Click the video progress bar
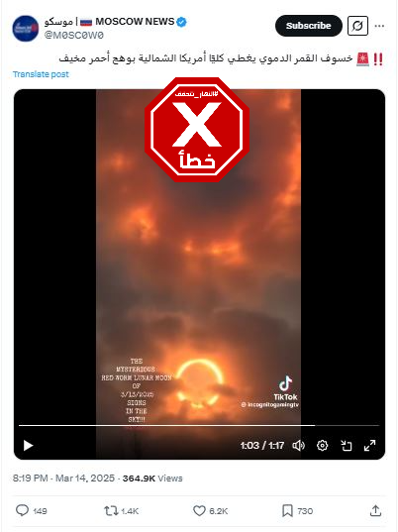Screen dimensions: 398x532 click(199, 425)
